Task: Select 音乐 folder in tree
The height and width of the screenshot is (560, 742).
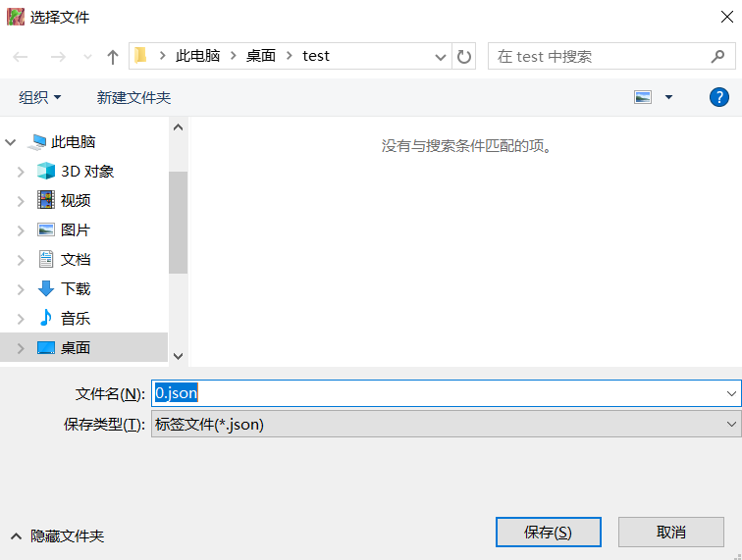Action: coord(76,319)
